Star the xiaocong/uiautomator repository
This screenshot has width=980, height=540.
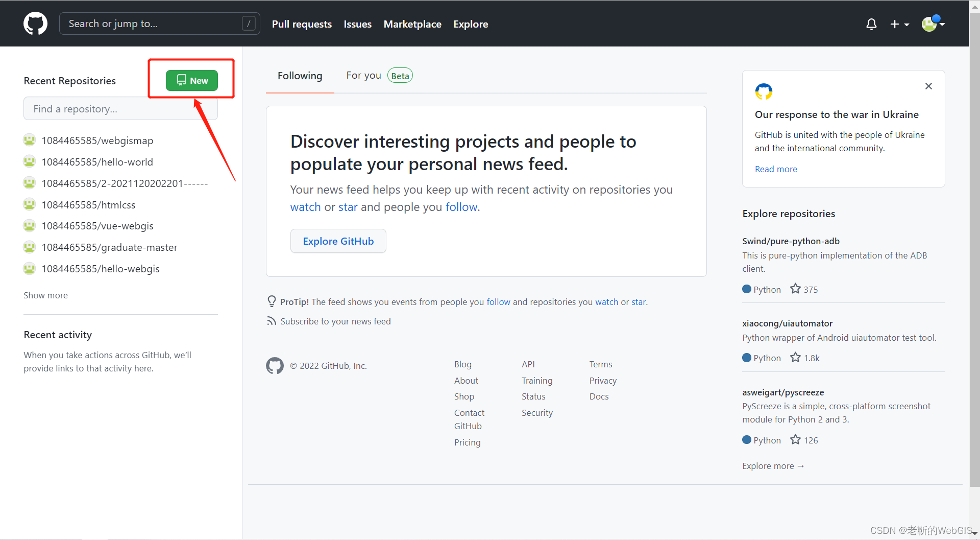pyautogui.click(x=795, y=357)
